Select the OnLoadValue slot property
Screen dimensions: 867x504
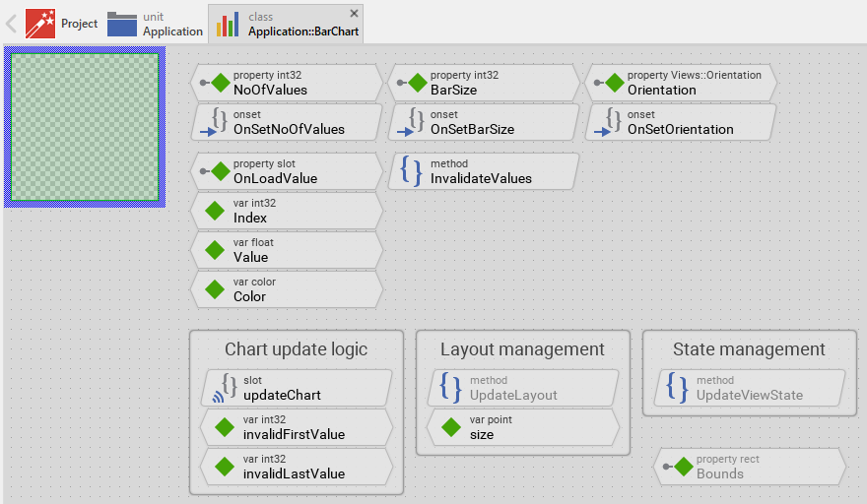(286, 171)
